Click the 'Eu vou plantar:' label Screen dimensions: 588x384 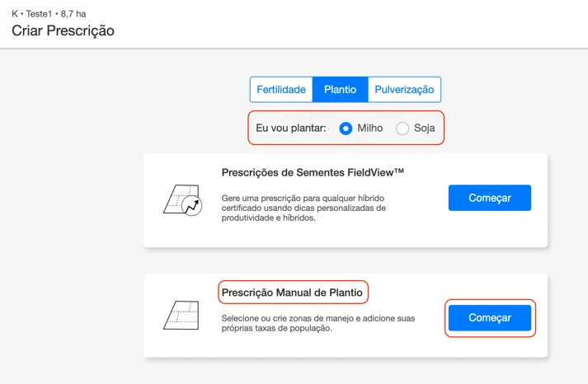coord(291,129)
